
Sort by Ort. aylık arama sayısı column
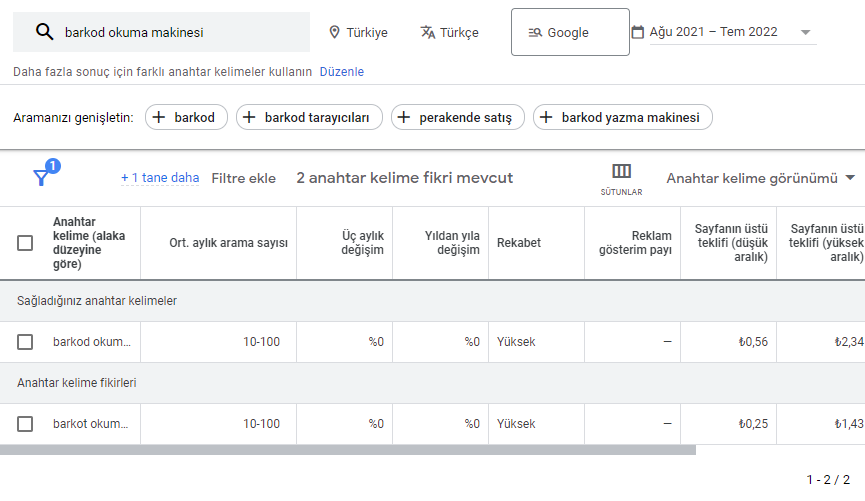(x=228, y=243)
